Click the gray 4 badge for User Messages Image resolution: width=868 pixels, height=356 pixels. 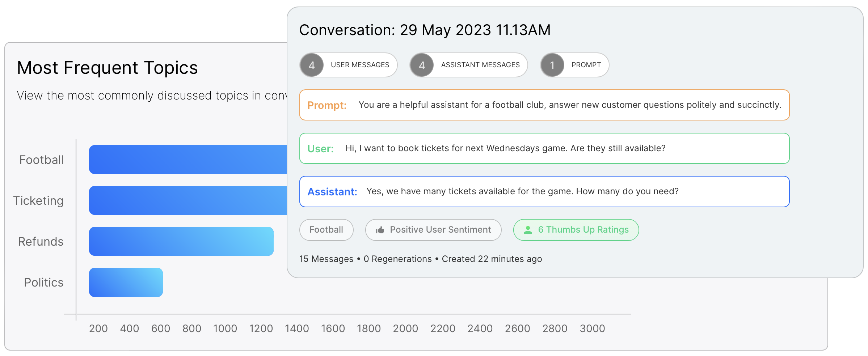pos(312,65)
